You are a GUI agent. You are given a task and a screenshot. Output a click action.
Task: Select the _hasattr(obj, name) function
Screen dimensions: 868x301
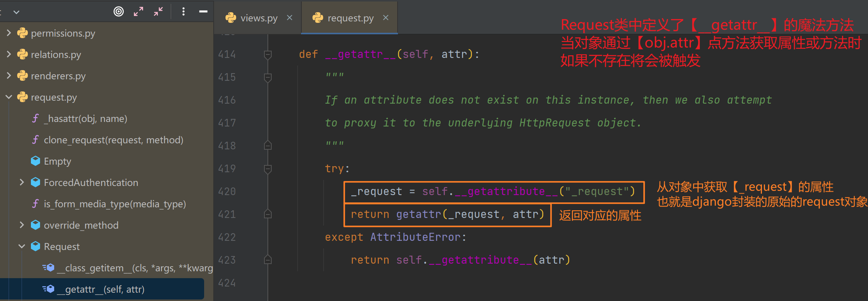coord(85,119)
